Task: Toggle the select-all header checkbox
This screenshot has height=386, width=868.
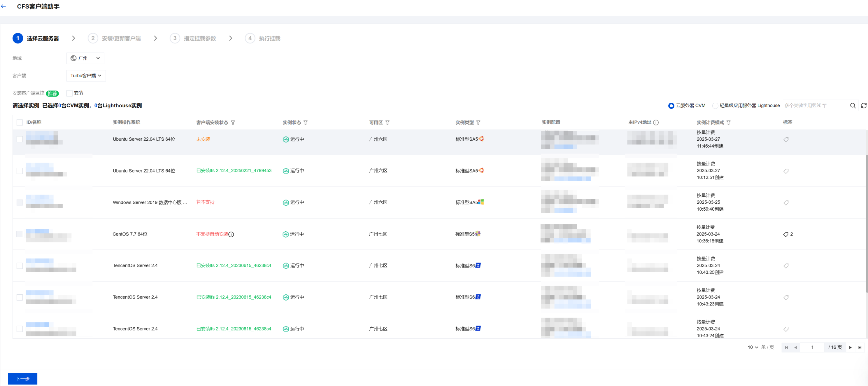Action: point(20,123)
